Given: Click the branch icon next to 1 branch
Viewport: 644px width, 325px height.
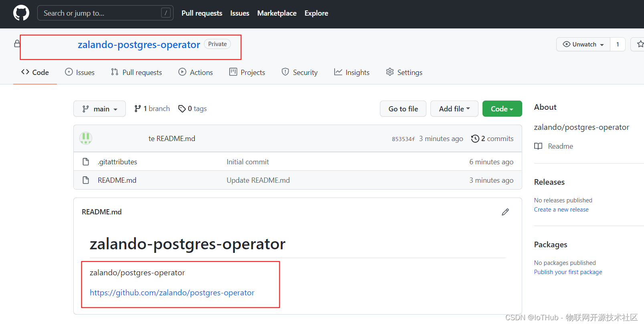Looking at the screenshot, I should (137, 109).
